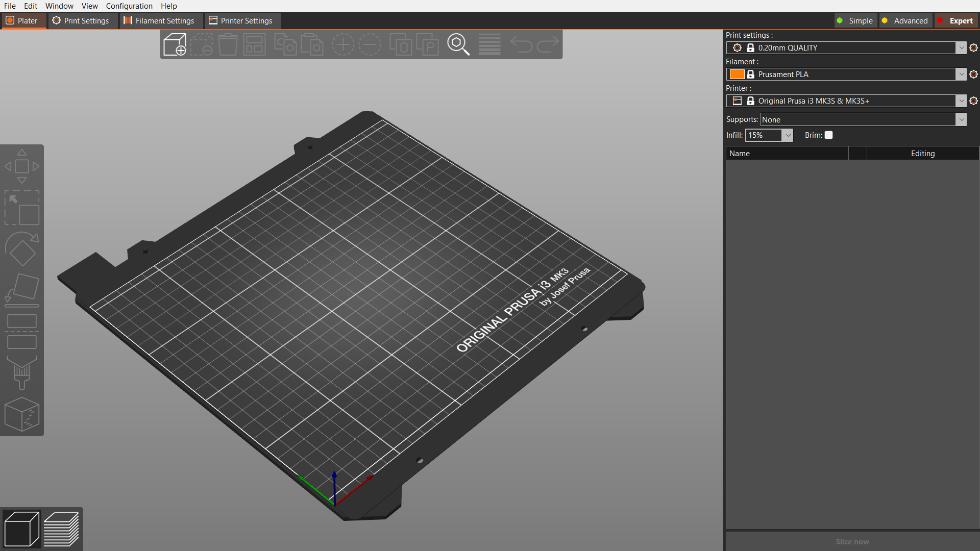980x551 pixels.
Task: Switch to Advanced mode
Action: click(x=905, y=21)
